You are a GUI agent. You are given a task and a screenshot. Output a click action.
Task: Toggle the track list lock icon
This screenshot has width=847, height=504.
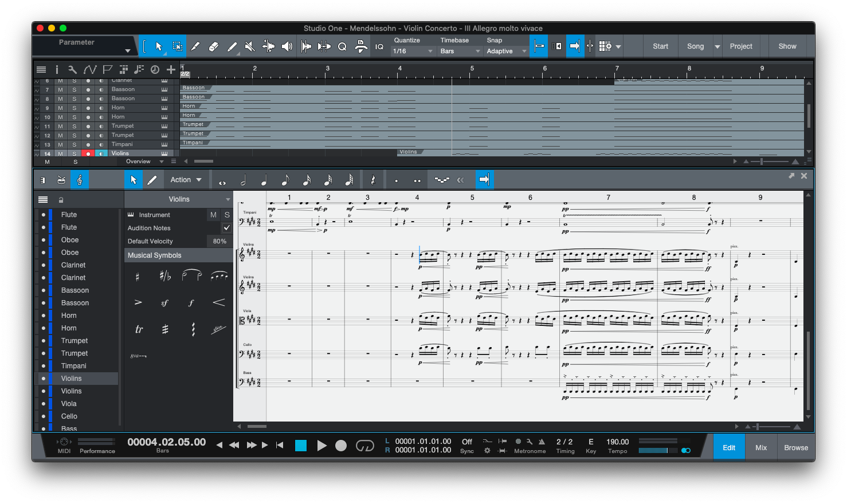click(61, 200)
